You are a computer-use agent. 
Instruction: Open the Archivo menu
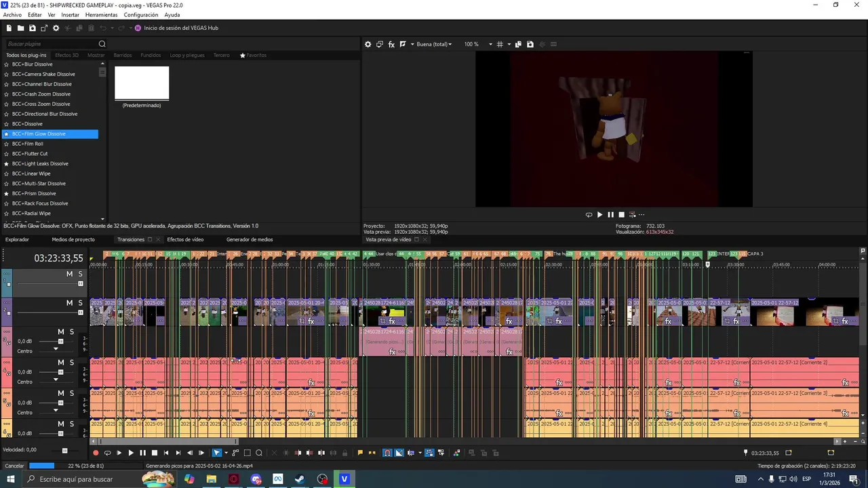click(12, 15)
